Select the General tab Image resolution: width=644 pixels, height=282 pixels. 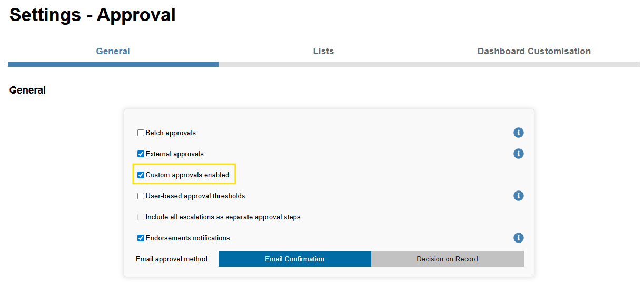[x=113, y=51]
